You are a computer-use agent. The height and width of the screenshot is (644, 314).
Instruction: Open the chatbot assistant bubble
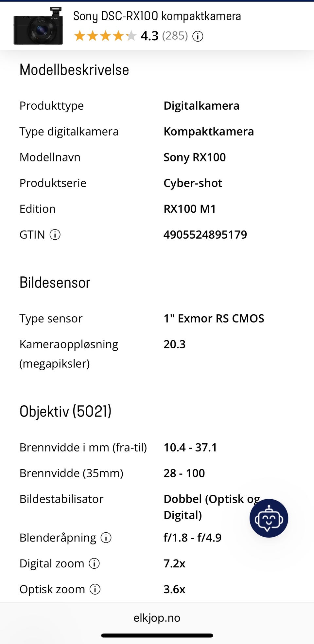click(x=269, y=518)
